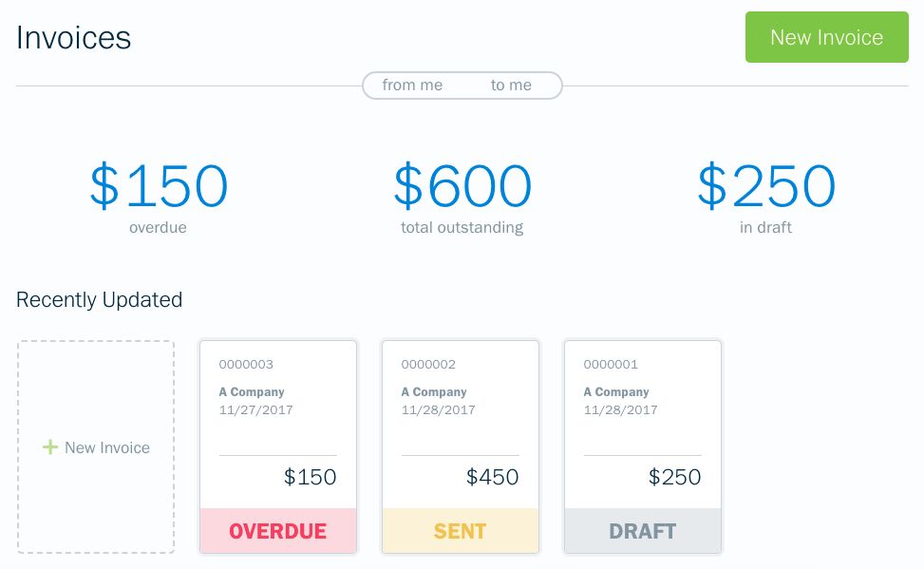Click the Invoices page title
924x569 pixels.
click(74, 38)
